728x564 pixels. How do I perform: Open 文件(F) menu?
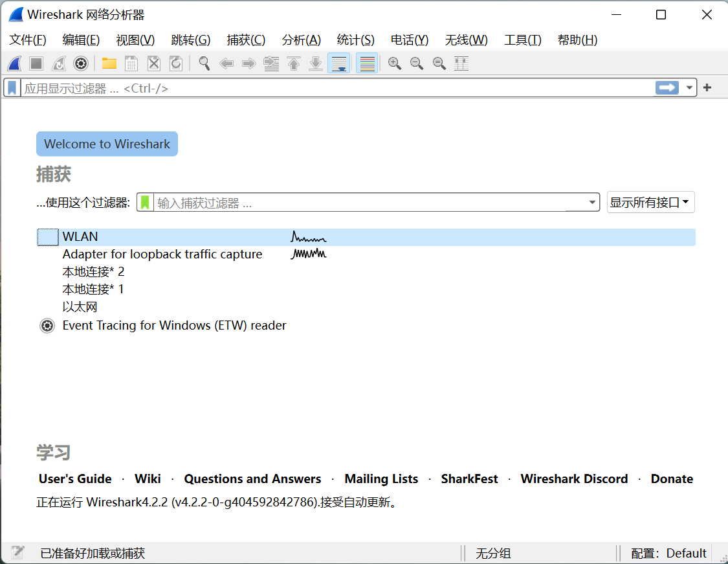pos(28,40)
